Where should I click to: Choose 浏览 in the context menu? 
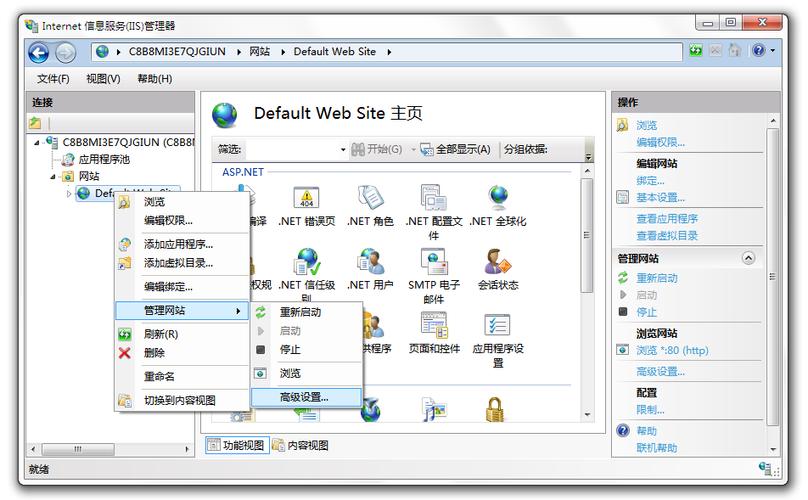(182, 202)
